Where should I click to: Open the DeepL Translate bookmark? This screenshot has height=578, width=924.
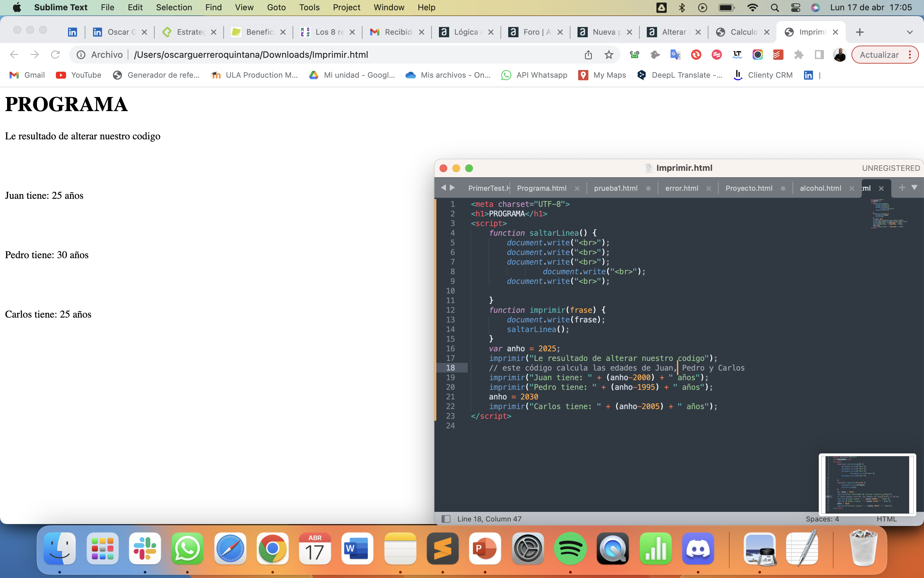680,75
